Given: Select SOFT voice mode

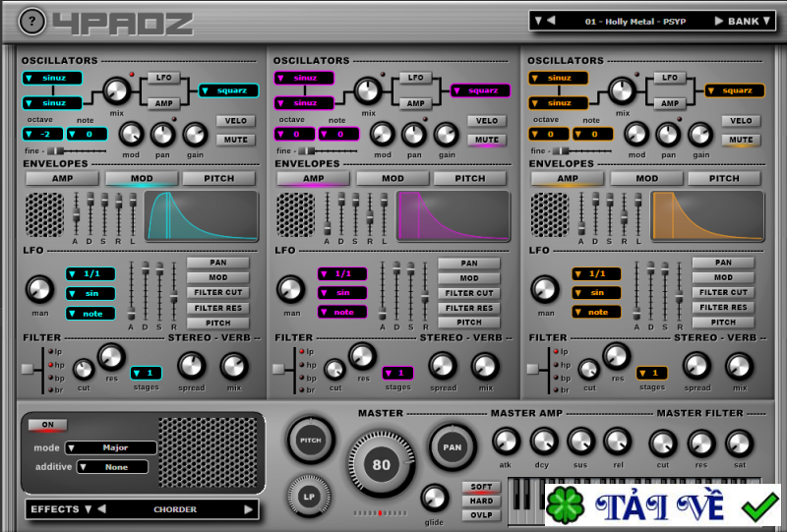Looking at the screenshot, I should tap(481, 487).
